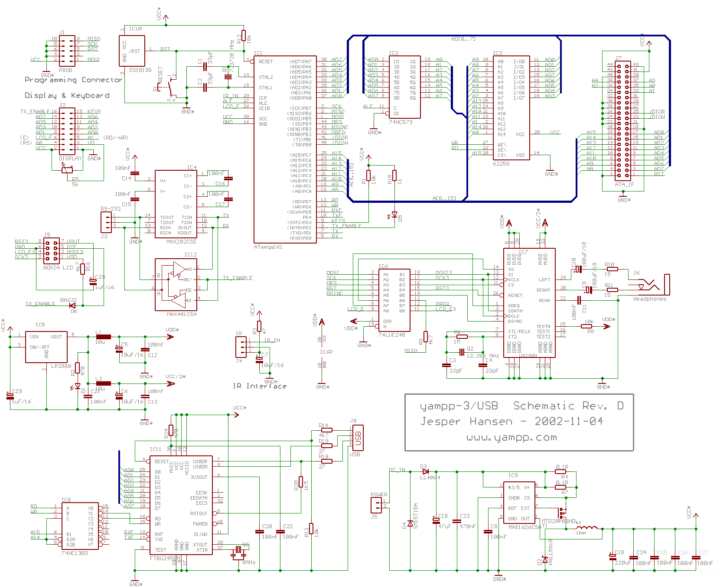The width and height of the screenshot is (720, 588).
Task: Click the NOKIA LCD connector label
Action: point(58,268)
